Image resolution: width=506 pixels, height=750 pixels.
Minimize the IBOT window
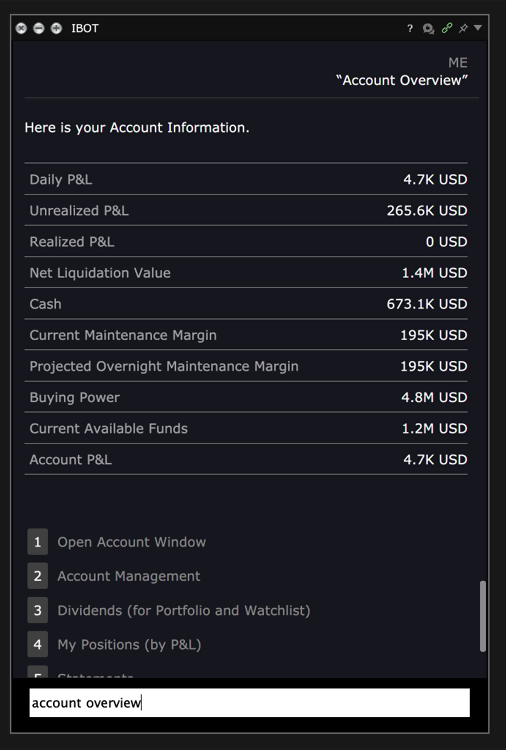39,28
